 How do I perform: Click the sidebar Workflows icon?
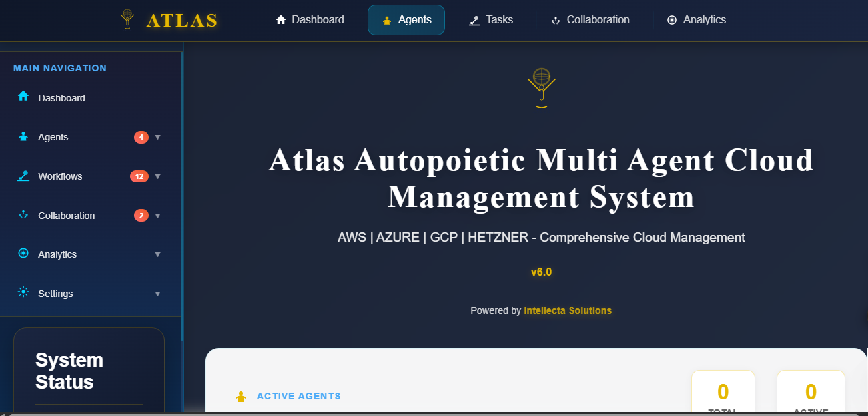pyautogui.click(x=23, y=176)
